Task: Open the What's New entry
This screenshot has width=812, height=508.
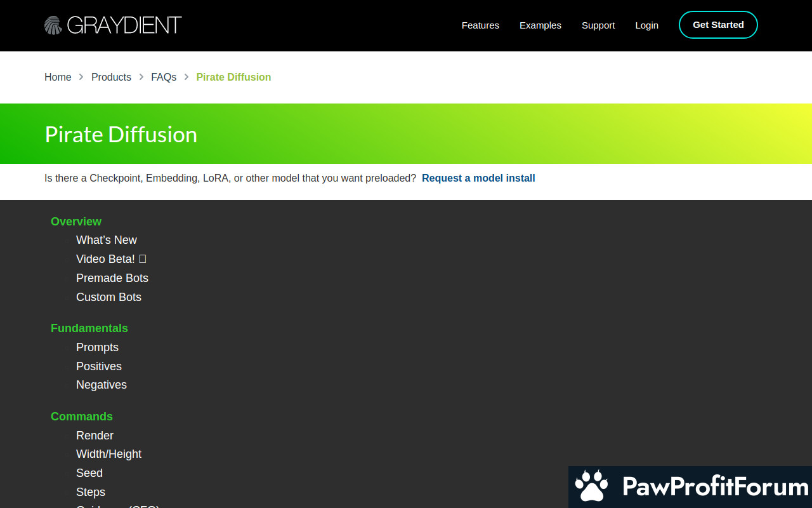Action: [107, 240]
